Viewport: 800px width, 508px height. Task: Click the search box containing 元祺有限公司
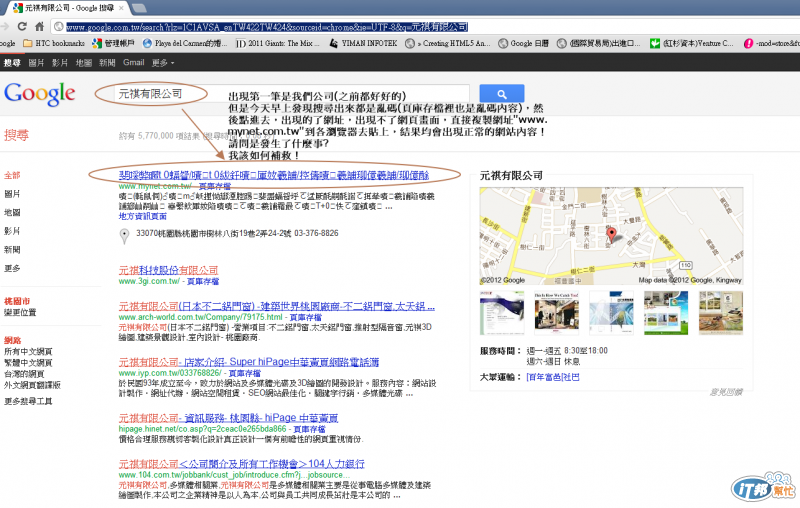coord(291,94)
